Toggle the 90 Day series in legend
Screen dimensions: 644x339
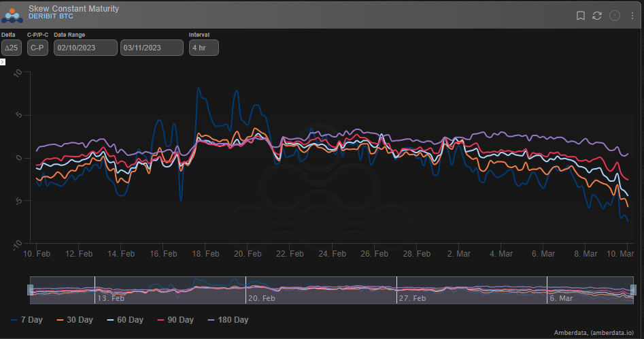coord(175,320)
